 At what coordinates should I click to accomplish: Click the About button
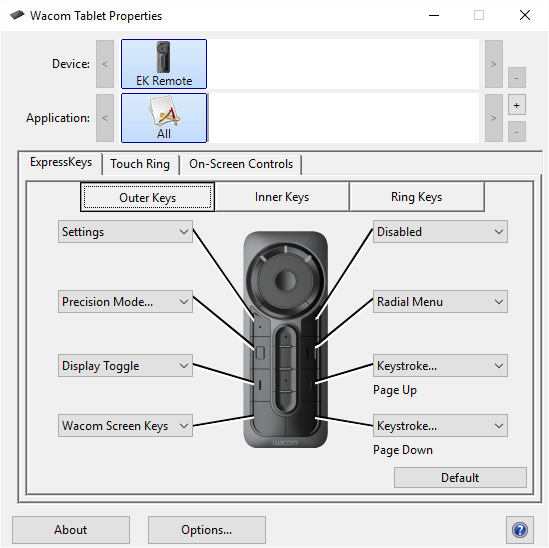click(71, 530)
